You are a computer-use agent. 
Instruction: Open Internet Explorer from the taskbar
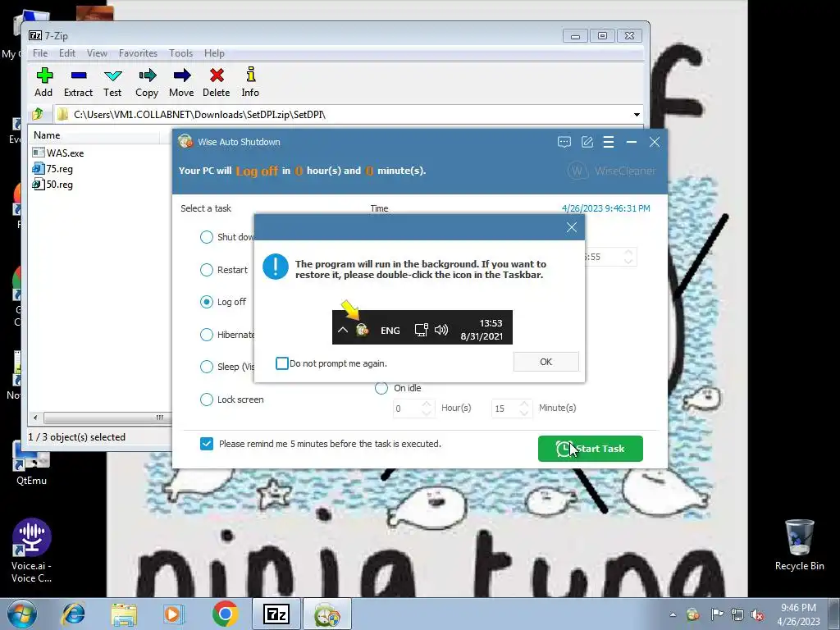[73, 614]
